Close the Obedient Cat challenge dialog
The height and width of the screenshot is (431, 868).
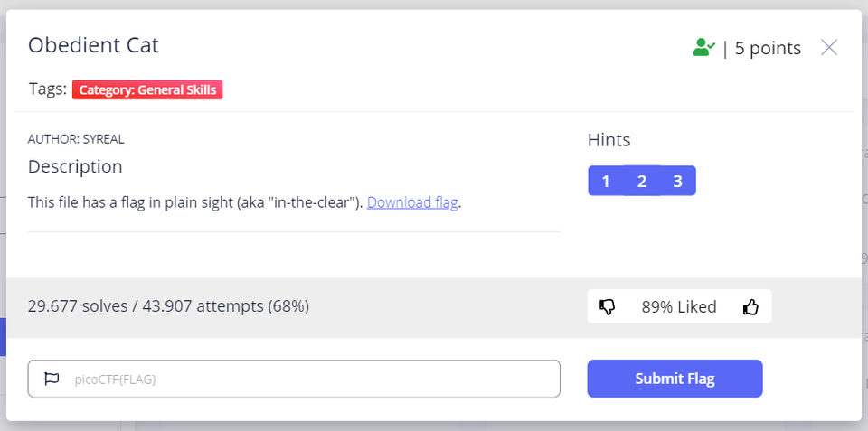(829, 48)
